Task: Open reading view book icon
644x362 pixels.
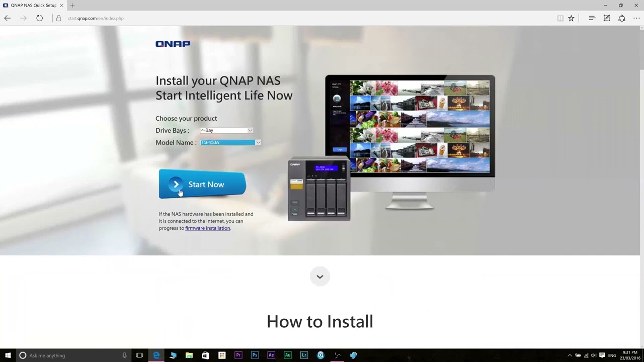Action: [560, 18]
